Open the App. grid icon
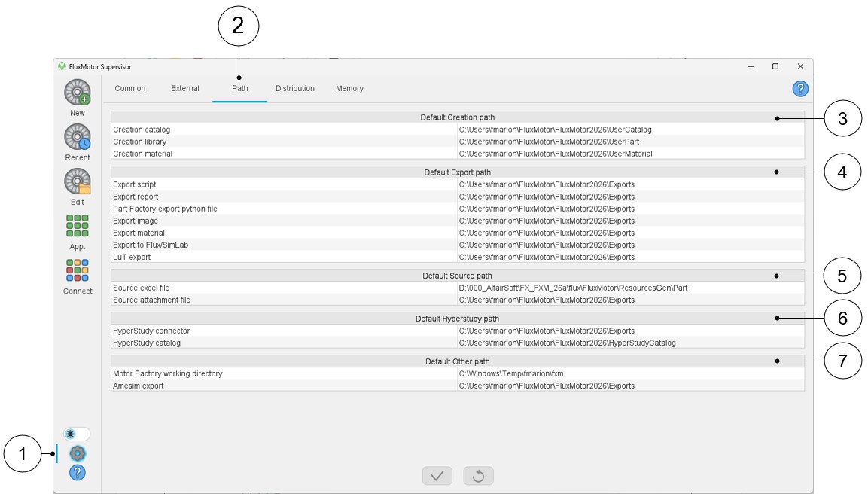Viewport: 868px width, 503px height. (x=78, y=225)
